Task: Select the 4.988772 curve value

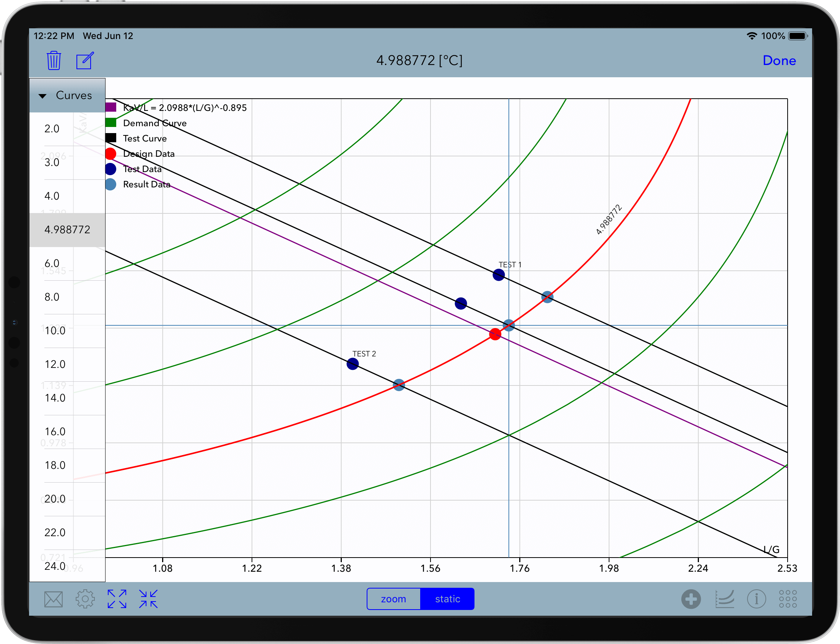Action: pyautogui.click(x=67, y=229)
